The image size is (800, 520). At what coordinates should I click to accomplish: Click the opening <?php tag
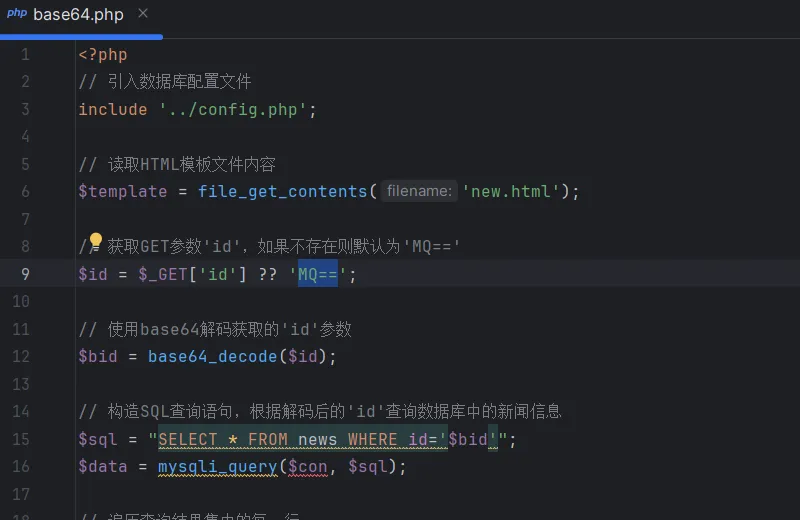(102, 54)
